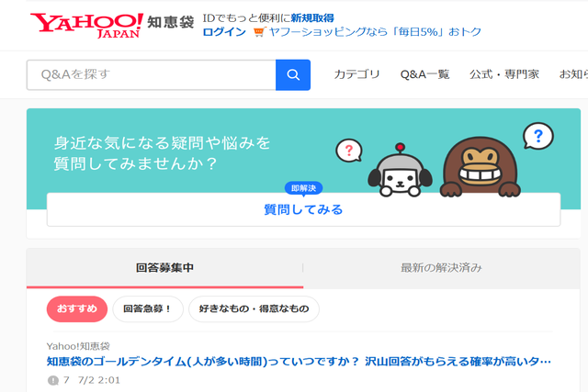The width and height of the screenshot is (588, 392).
Task: Select the おすすめ filter chip
Action: coord(77,309)
